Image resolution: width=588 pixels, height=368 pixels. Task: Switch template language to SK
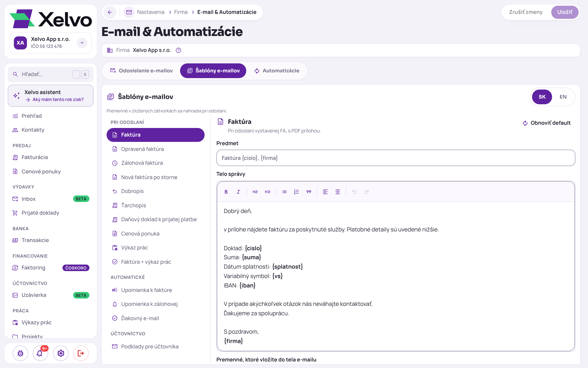(542, 97)
